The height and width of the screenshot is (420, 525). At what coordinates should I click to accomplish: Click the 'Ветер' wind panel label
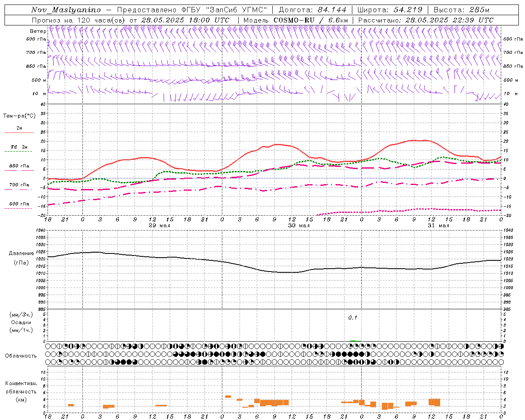[38, 31]
